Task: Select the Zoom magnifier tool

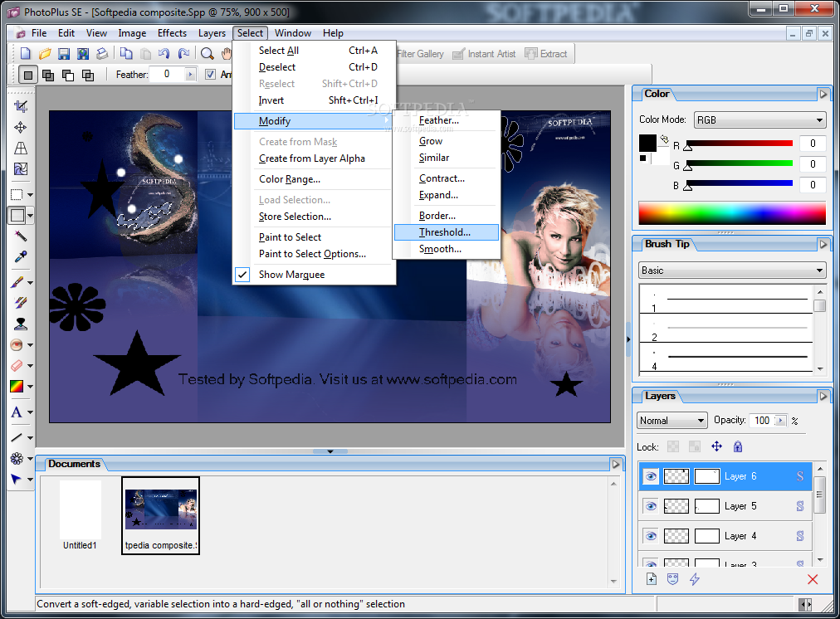Action: coord(208,54)
